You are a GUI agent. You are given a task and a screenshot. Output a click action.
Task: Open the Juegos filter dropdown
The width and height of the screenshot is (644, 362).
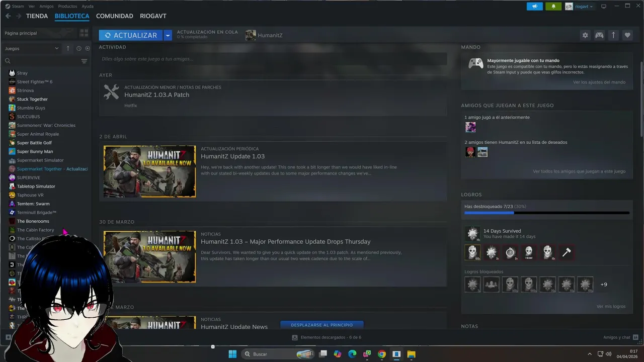click(32, 49)
